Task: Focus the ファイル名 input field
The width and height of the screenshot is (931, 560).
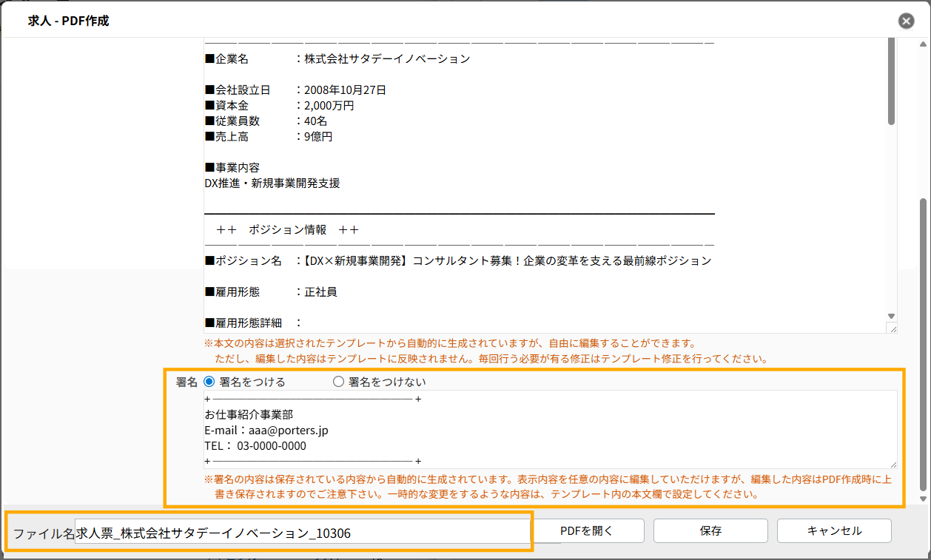Action: tap(302, 533)
